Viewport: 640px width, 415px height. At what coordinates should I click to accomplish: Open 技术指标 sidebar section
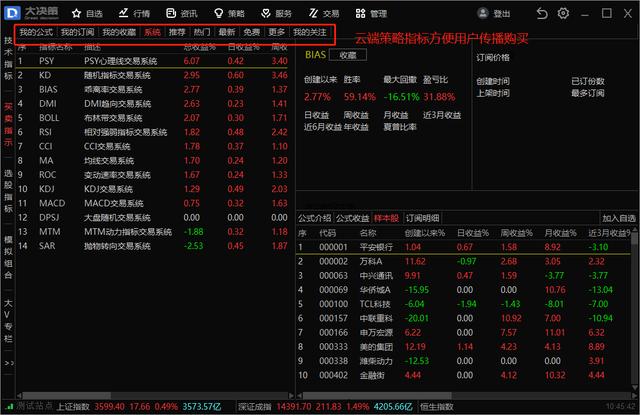8,58
